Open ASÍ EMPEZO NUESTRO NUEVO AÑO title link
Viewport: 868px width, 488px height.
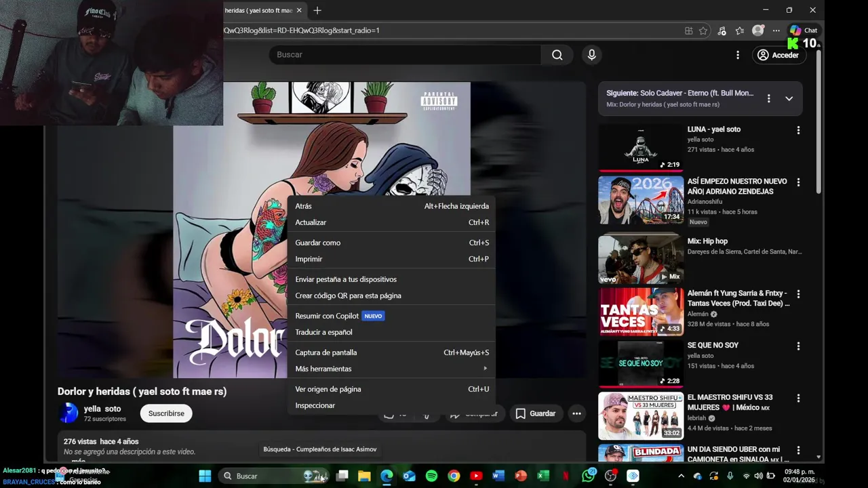(x=737, y=186)
